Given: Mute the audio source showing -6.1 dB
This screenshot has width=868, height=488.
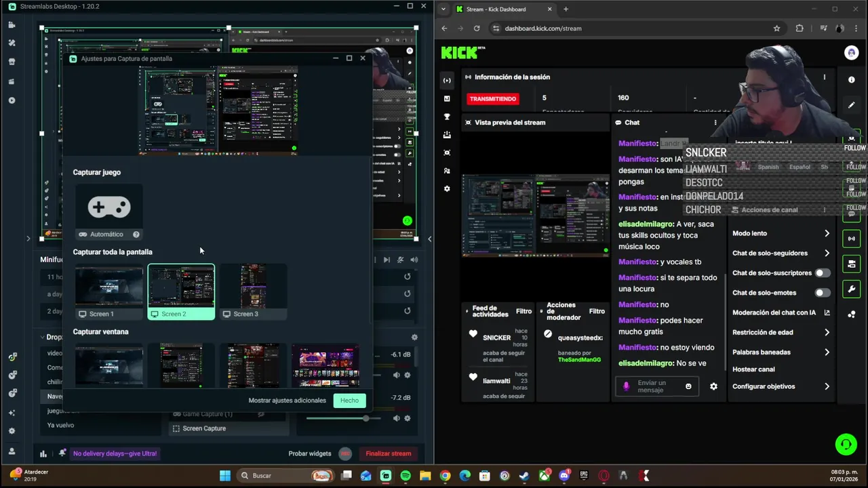Looking at the screenshot, I should [397, 375].
